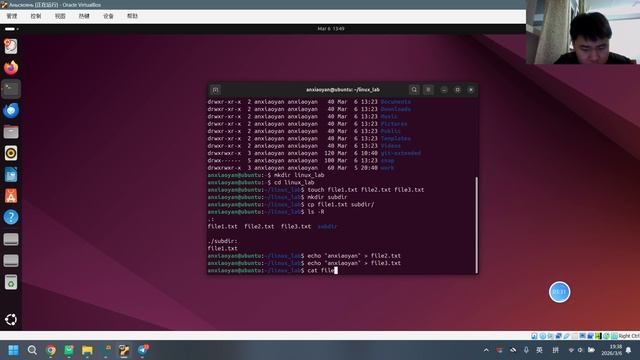
Task: Open the Windows clock showing 19:38
Action: pyautogui.click(x=611, y=350)
